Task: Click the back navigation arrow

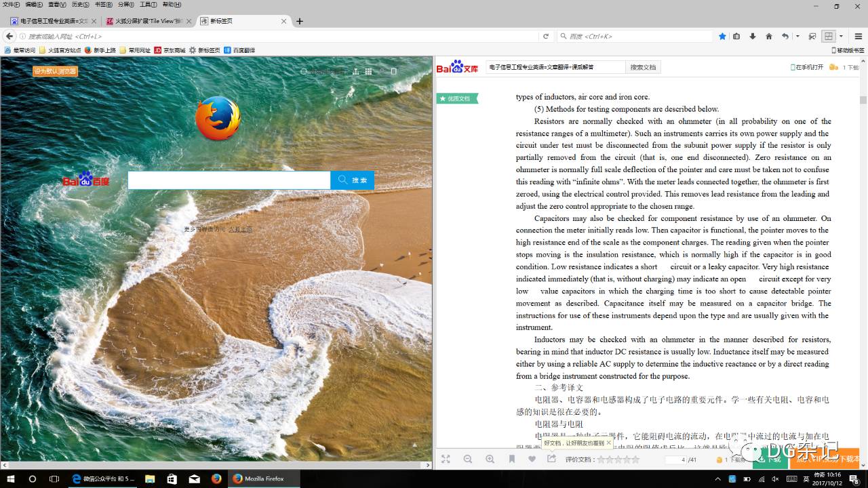Action: point(9,36)
